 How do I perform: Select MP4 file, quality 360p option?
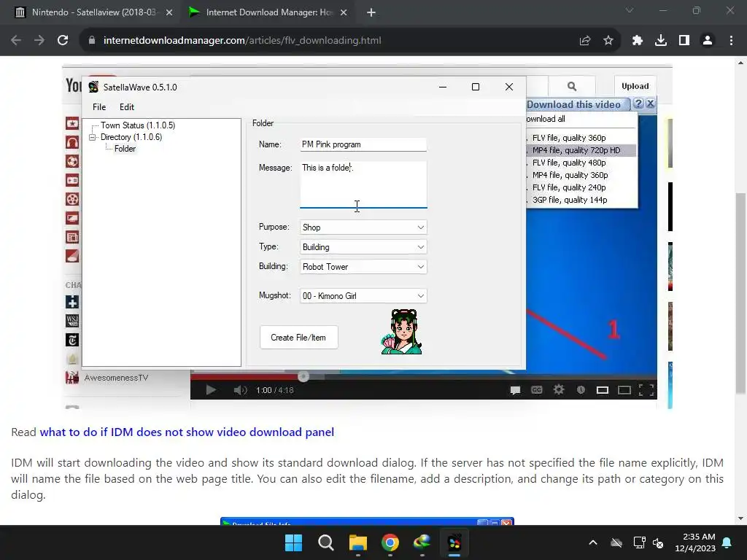pyautogui.click(x=569, y=175)
